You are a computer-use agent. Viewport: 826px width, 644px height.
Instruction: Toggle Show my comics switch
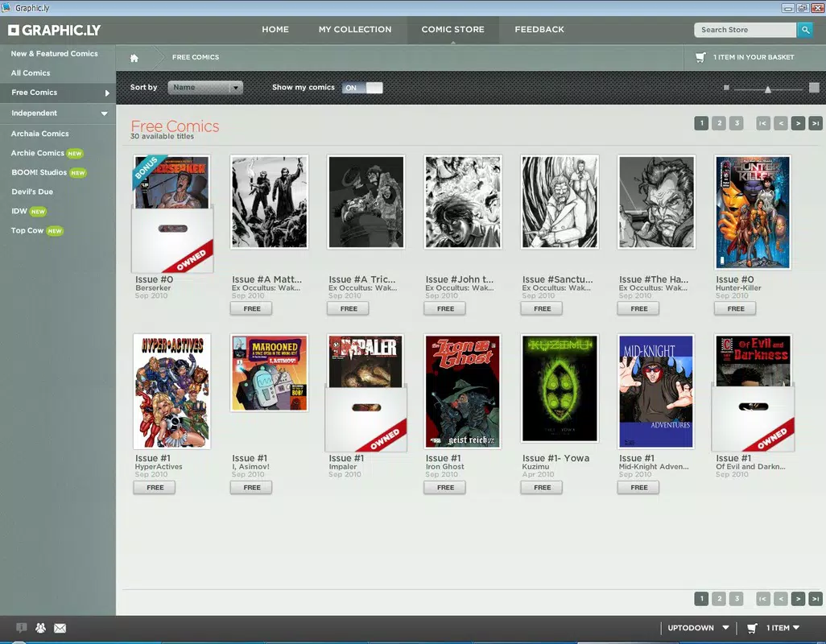click(362, 88)
